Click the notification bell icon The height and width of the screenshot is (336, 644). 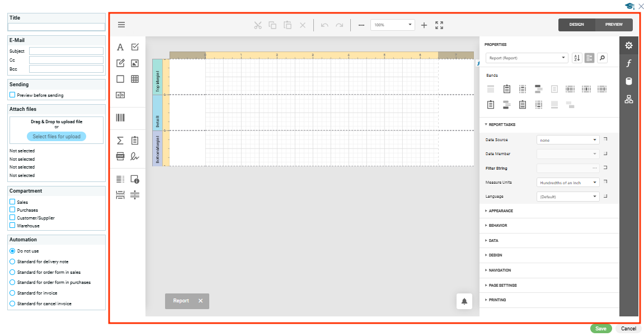pyautogui.click(x=464, y=301)
